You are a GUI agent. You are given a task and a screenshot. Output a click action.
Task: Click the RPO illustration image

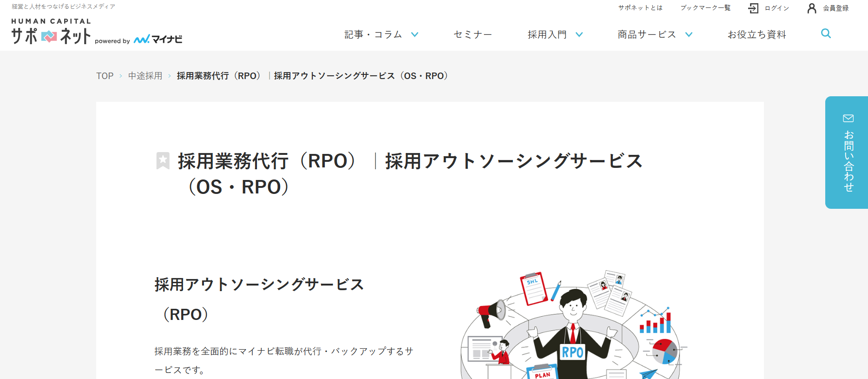pos(572,326)
